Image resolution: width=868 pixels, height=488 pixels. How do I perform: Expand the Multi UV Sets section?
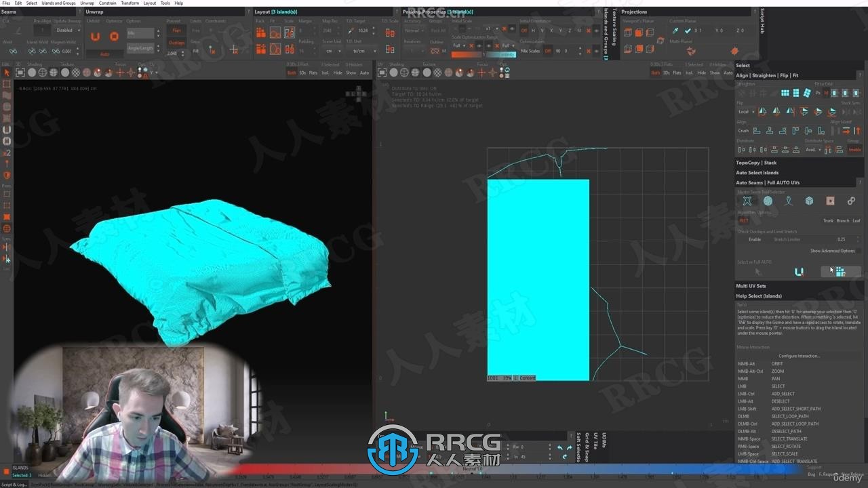pyautogui.click(x=751, y=286)
